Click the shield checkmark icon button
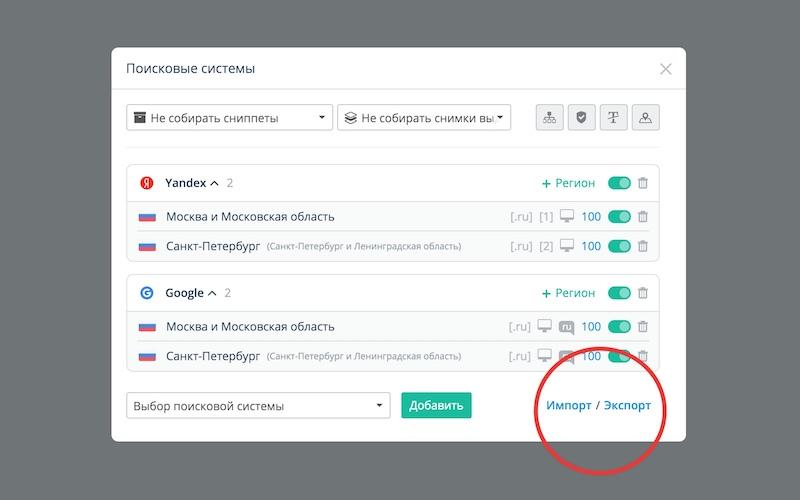The width and height of the screenshot is (800, 500). (x=581, y=117)
